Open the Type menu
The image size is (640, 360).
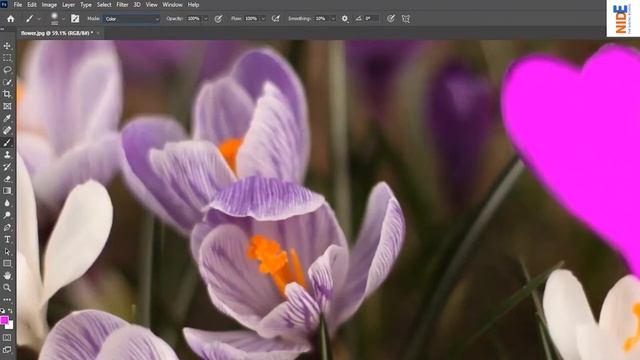(86, 5)
